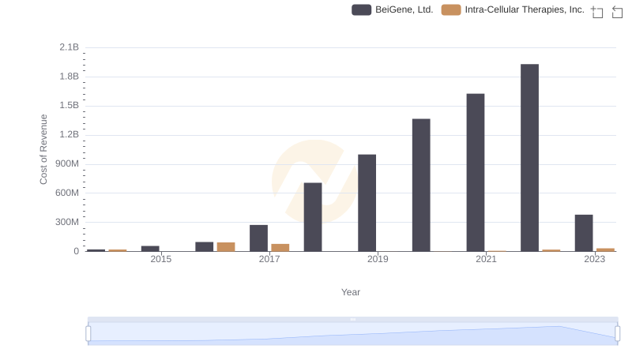Toggle BeiGene, Ltd. legend series
This screenshot has width=632, height=364.
point(392,9)
